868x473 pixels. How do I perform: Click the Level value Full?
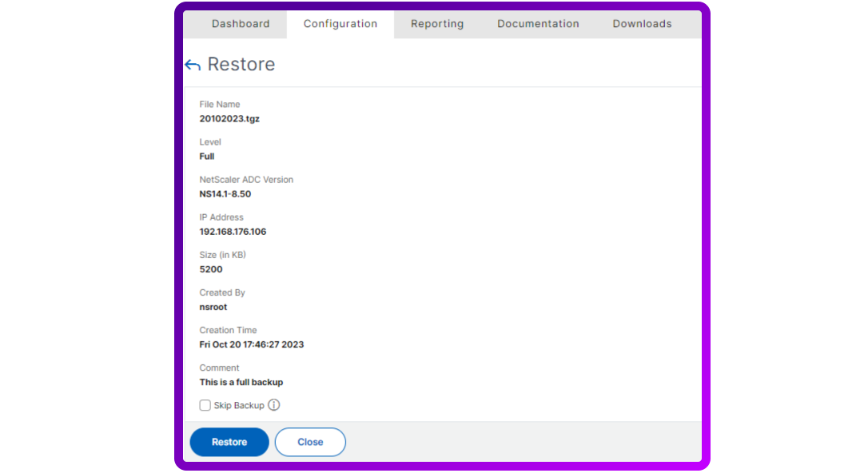tap(207, 157)
